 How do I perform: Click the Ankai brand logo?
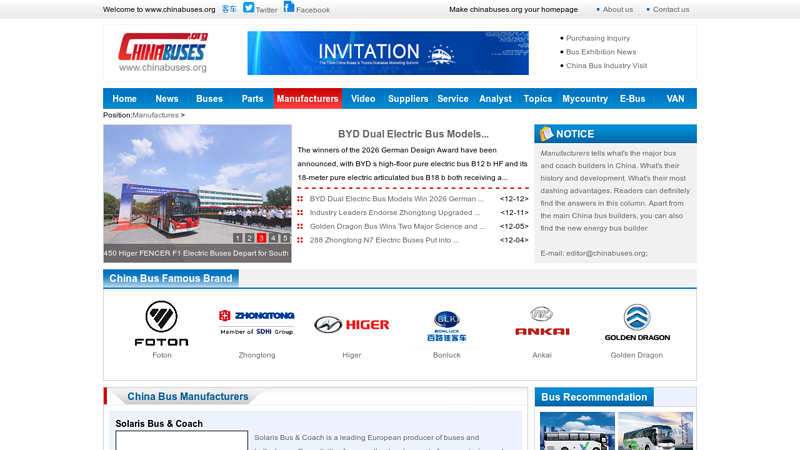point(542,321)
